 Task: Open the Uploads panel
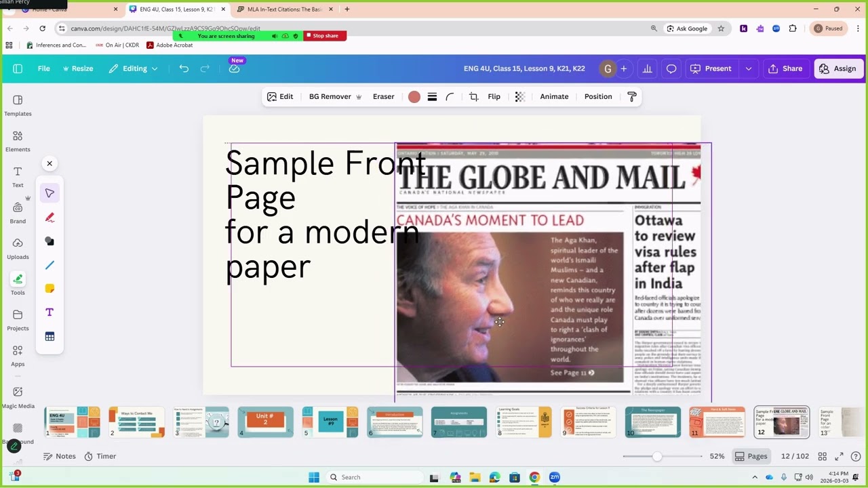point(18,249)
